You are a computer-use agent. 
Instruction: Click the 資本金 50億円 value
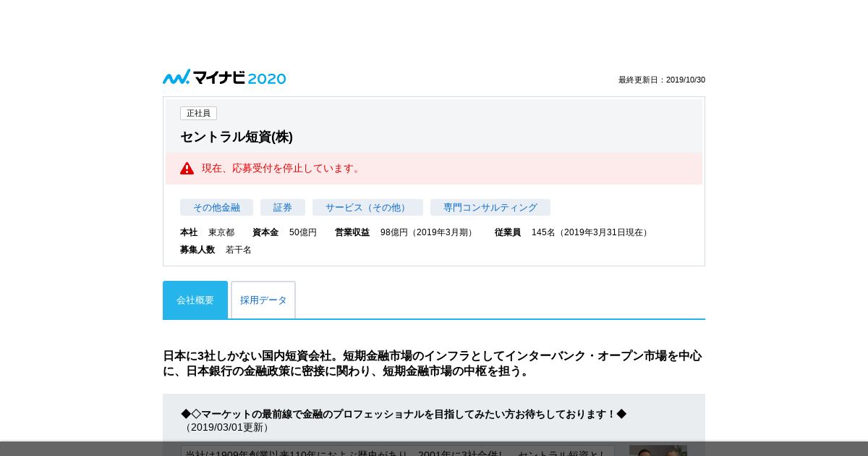(x=303, y=232)
